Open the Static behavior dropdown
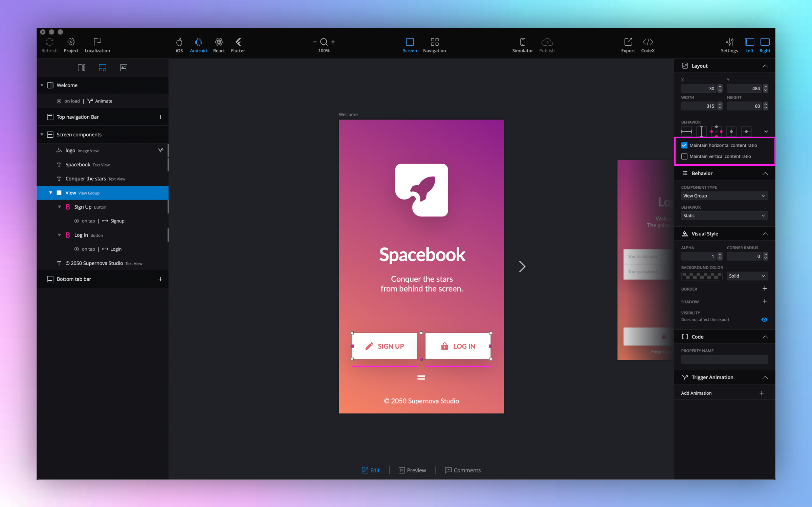 (x=724, y=216)
